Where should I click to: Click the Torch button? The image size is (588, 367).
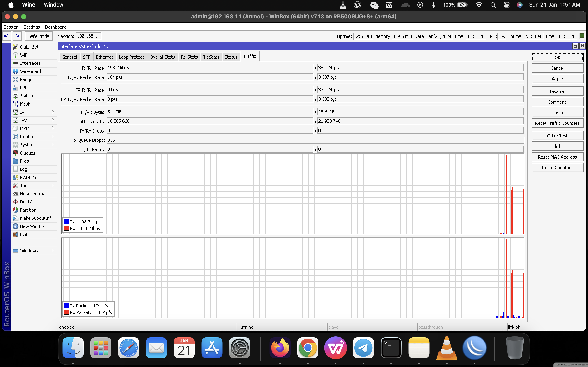coord(557,113)
